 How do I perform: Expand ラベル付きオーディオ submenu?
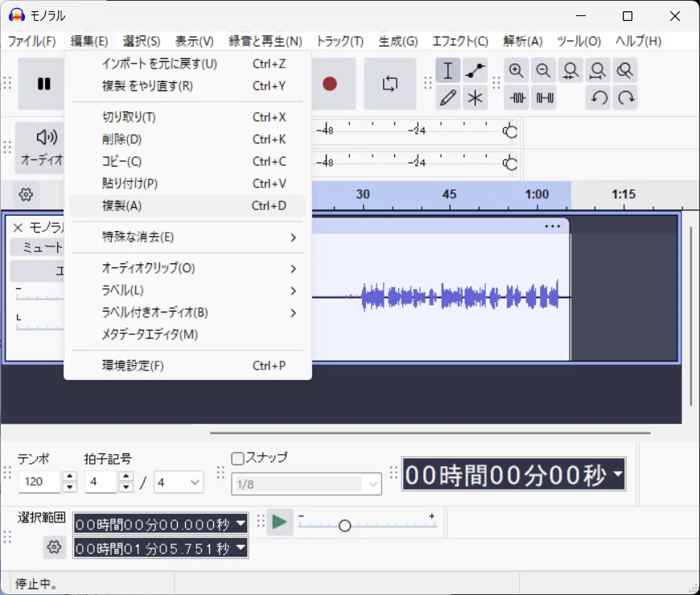[x=187, y=312]
